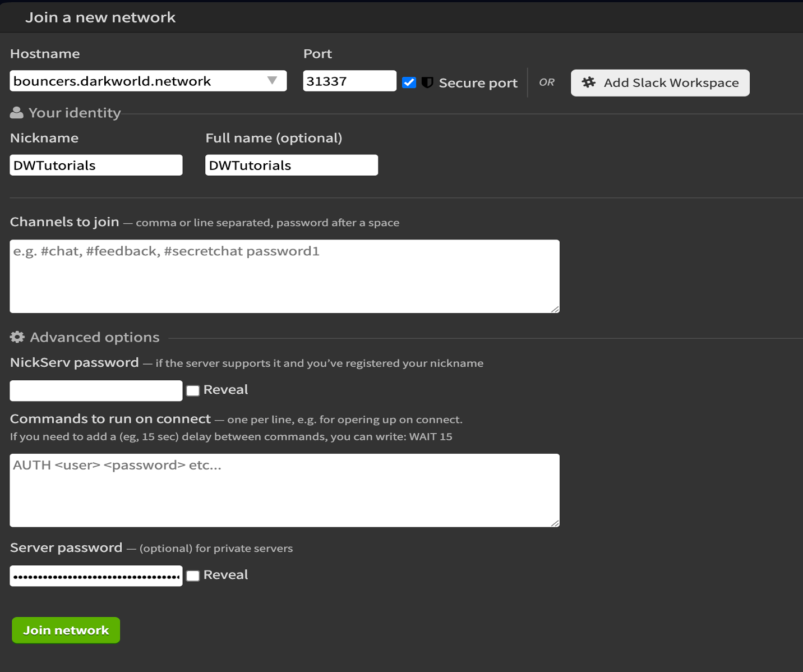This screenshot has height=672, width=803.
Task: Click the person icon beside Your identity
Action: (17, 113)
